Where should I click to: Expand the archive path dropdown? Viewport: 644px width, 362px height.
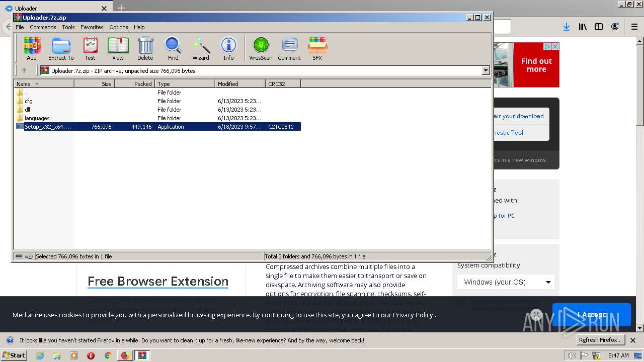coord(486,71)
